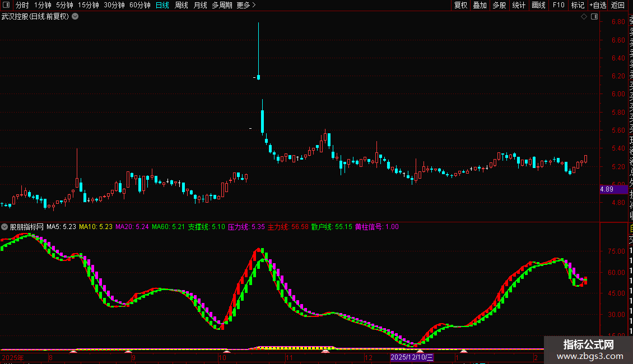Toggle the right info panel icon in the chart corner
Image resolution: width=633 pixels, height=364 pixels.
coord(594,17)
